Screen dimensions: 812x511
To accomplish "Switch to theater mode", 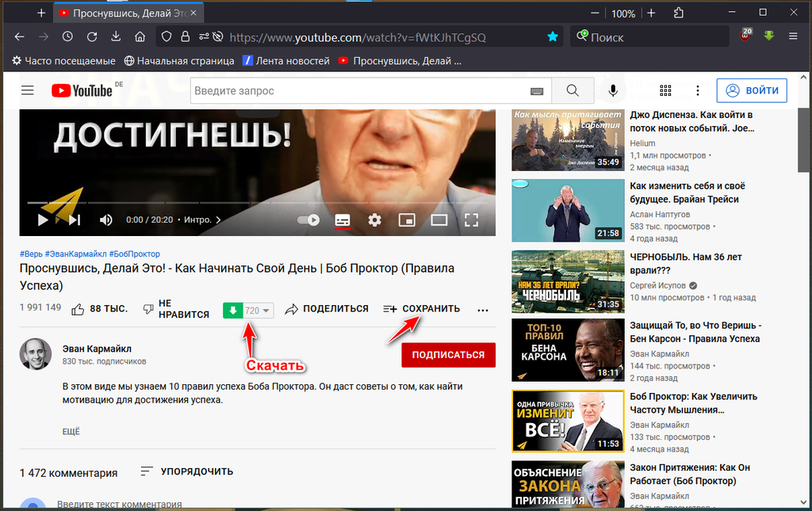I will (439, 219).
